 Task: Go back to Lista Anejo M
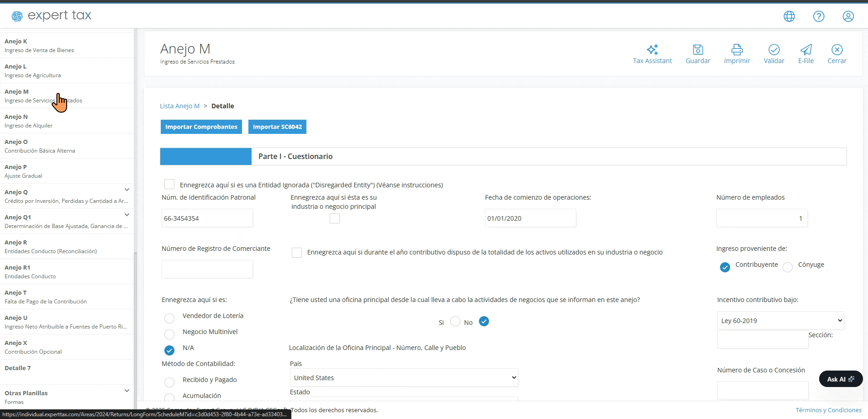179,106
